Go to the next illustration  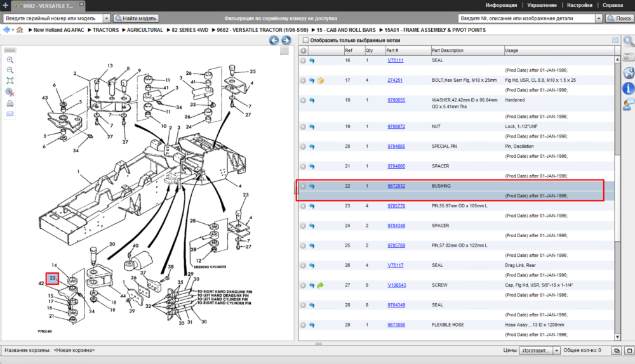click(286, 40)
